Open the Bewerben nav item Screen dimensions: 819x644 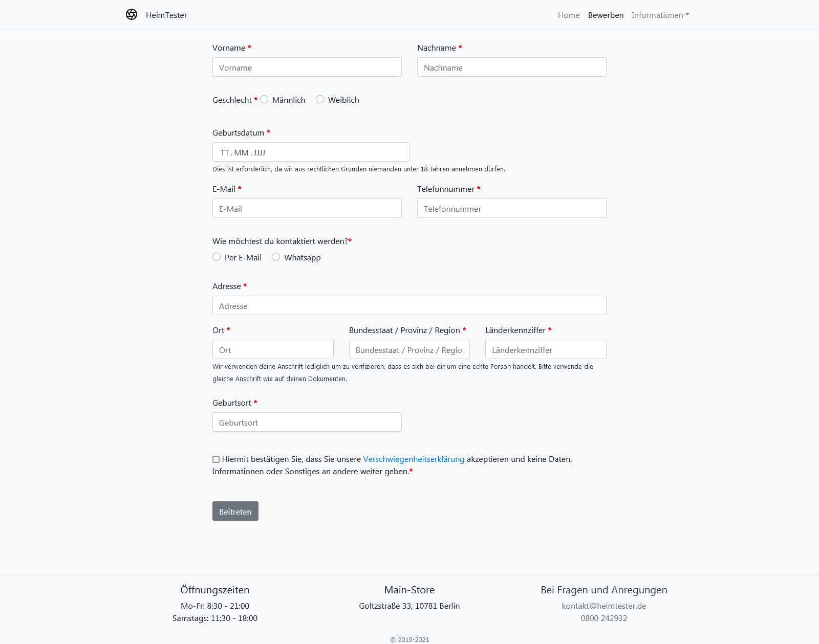point(606,15)
